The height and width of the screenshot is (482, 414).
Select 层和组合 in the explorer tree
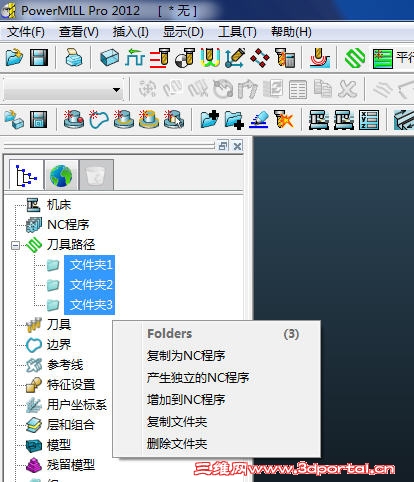tap(71, 424)
